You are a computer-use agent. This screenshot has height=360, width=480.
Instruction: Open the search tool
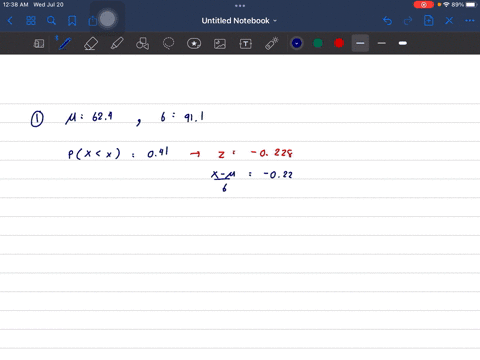(x=51, y=21)
